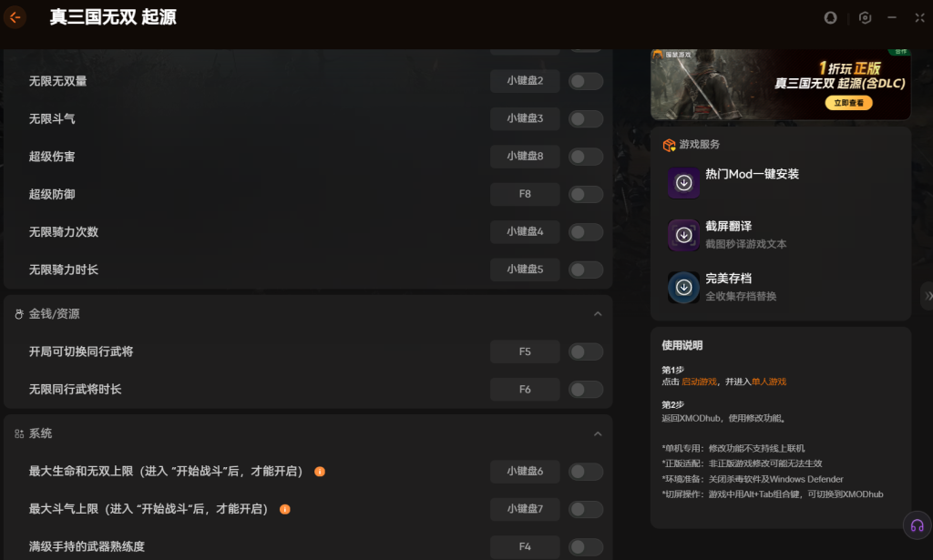Screen dimensions: 933x560
Task: Click the F8 hotkey field for 超级防御
Action: pos(525,194)
